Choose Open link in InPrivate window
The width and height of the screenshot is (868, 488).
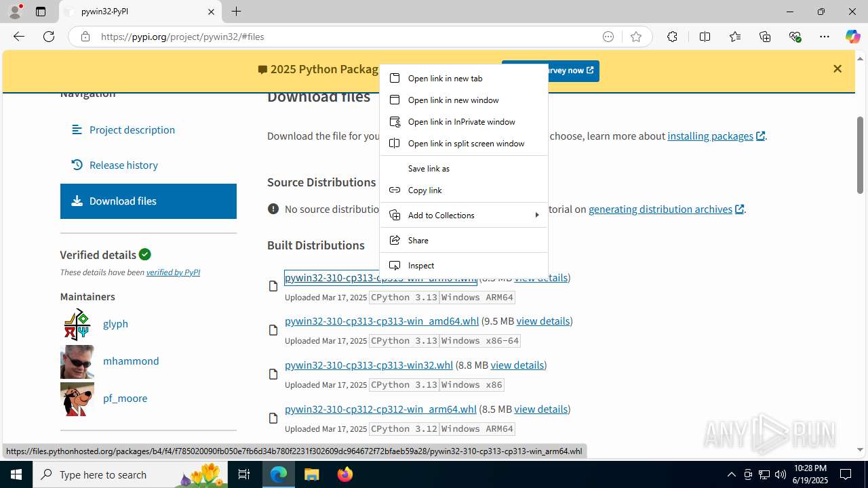[464, 121]
